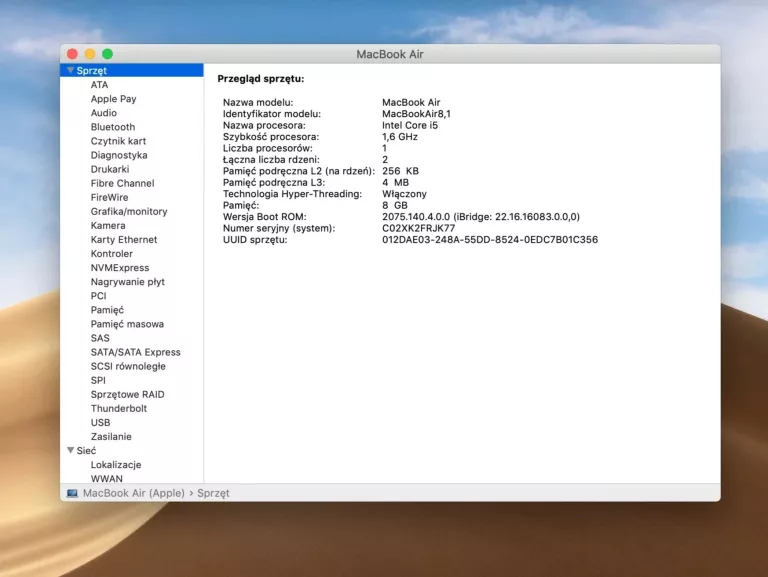Select the Sieć category label
Screen dimensions: 768x577
tap(86, 451)
